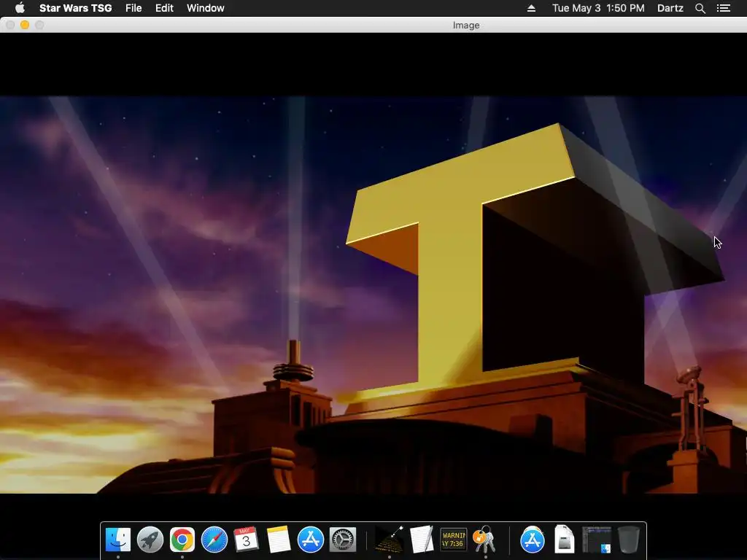
Task: Open the Trash in the dock
Action: tap(628, 540)
